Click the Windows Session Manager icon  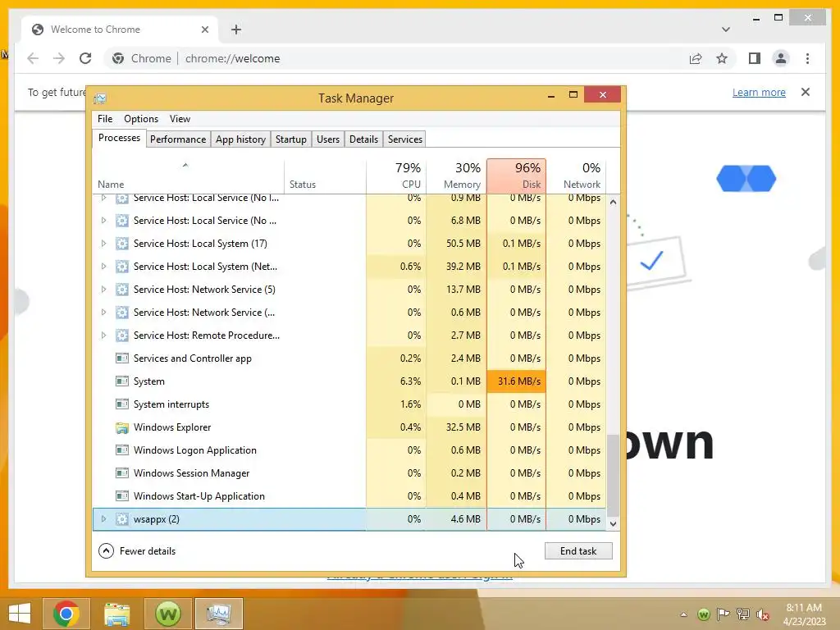point(122,473)
